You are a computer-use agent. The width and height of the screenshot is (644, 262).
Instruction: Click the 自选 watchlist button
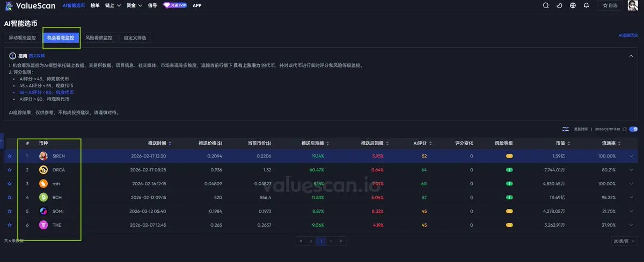609,5
